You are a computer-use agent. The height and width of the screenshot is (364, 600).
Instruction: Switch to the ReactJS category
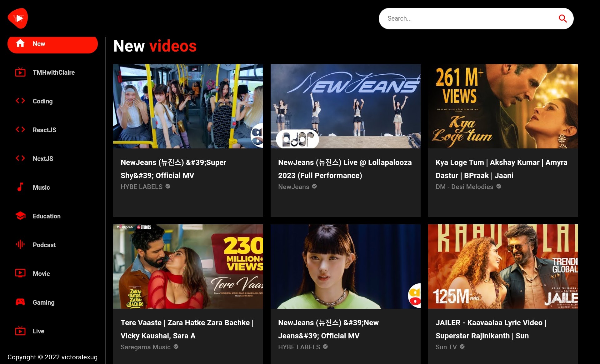44,130
